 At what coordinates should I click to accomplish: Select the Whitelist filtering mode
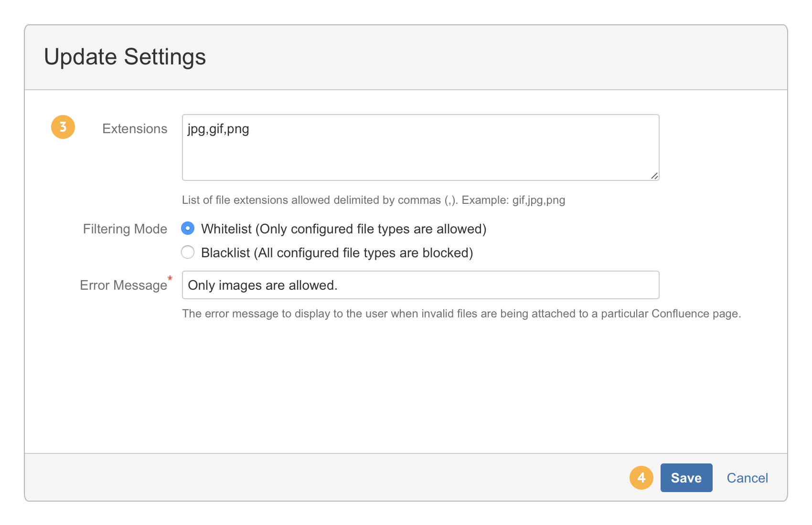pyautogui.click(x=188, y=229)
